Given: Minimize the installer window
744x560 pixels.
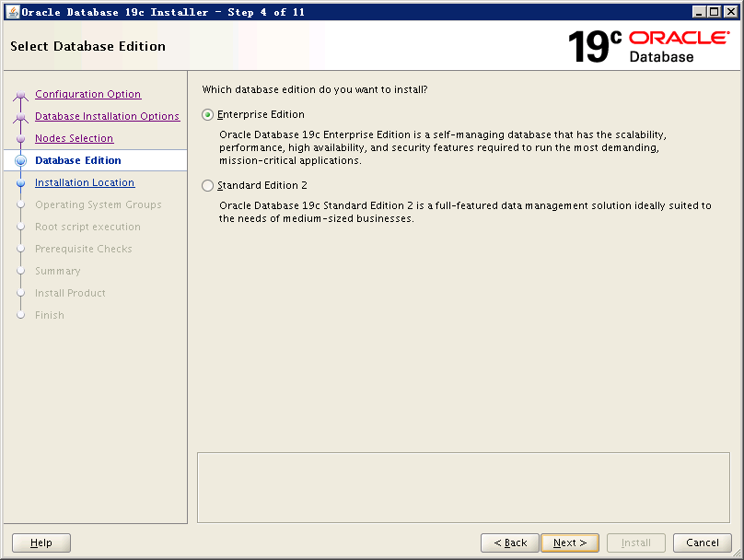Looking at the screenshot, I should [x=699, y=12].
